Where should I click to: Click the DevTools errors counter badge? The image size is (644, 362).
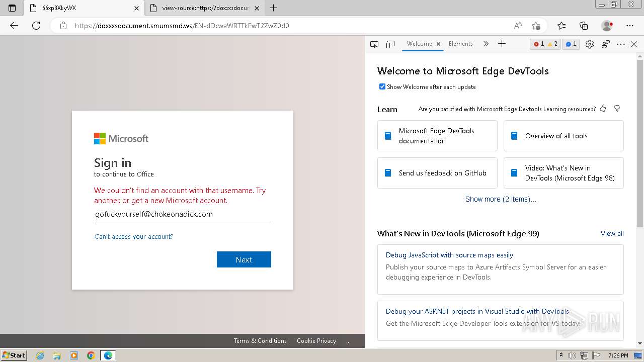coord(546,44)
